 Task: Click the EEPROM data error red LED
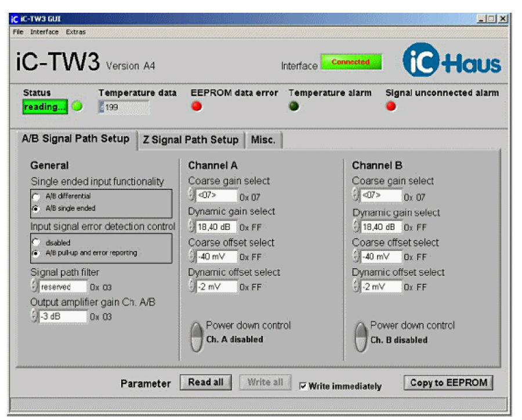pyautogui.click(x=197, y=106)
